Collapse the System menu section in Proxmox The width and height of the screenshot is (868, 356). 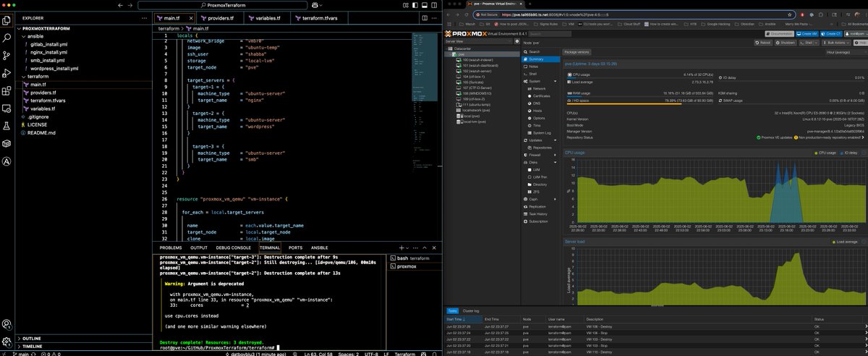coord(556,81)
